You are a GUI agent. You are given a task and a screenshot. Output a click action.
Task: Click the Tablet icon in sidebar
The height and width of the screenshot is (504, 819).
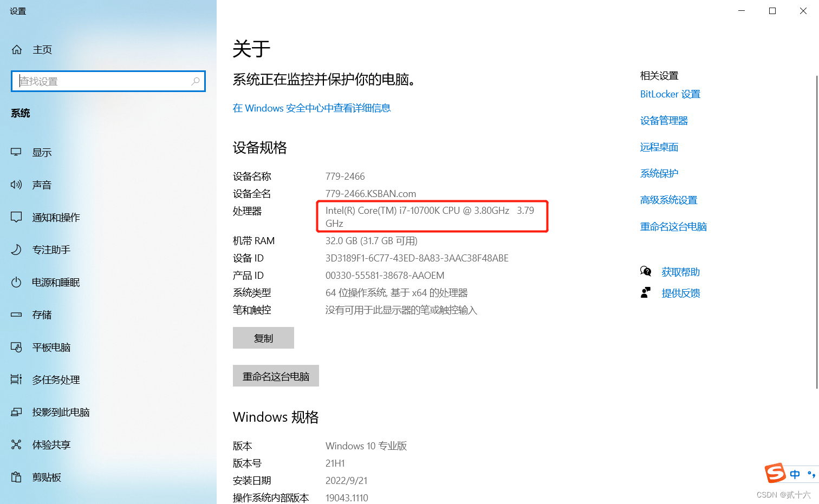point(16,347)
